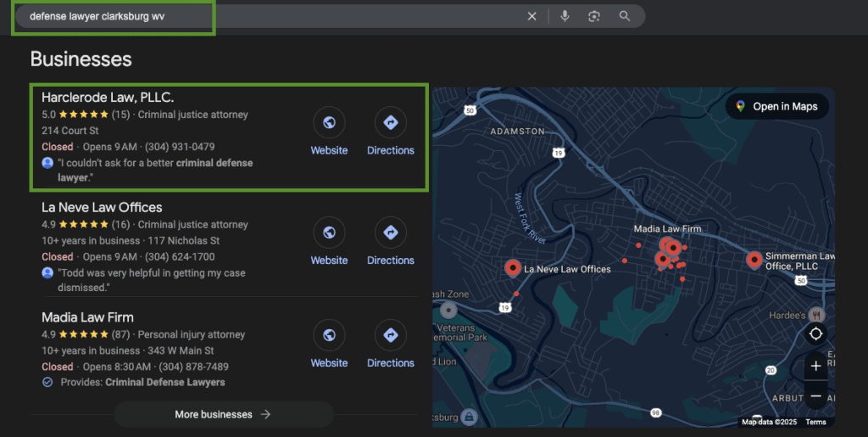Clear the search query with X icon
Screen dimensions: 868x437
pyautogui.click(x=532, y=16)
